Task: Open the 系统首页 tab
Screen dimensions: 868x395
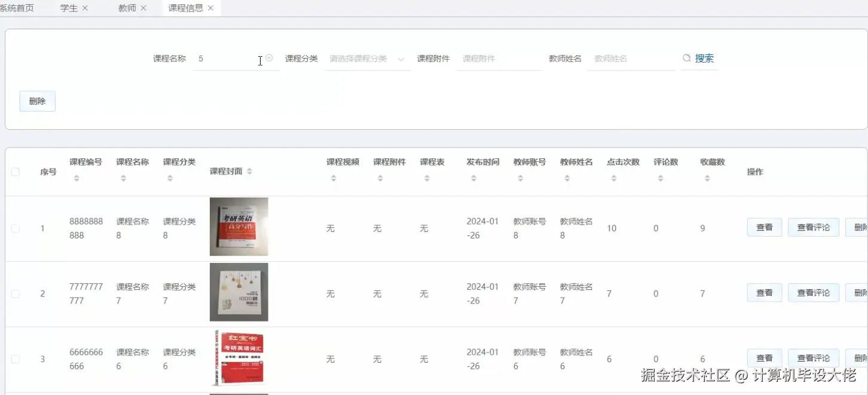Action: [x=16, y=8]
